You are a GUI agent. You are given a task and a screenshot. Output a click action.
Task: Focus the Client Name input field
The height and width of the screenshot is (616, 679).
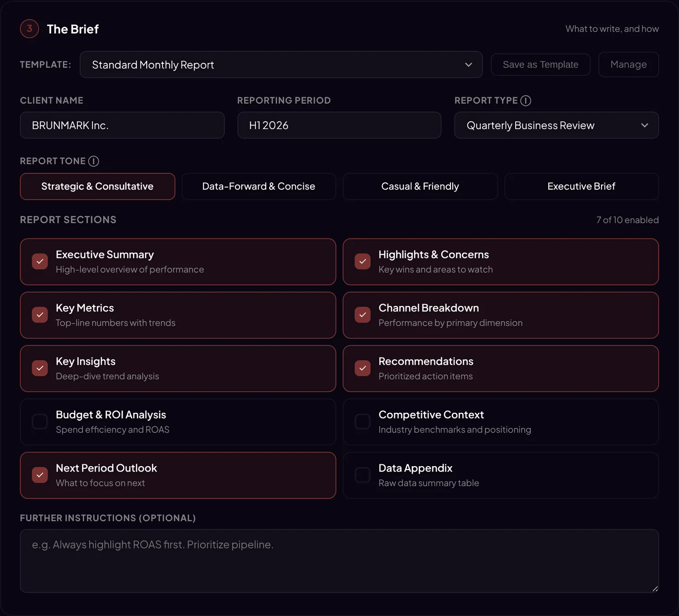tap(122, 125)
